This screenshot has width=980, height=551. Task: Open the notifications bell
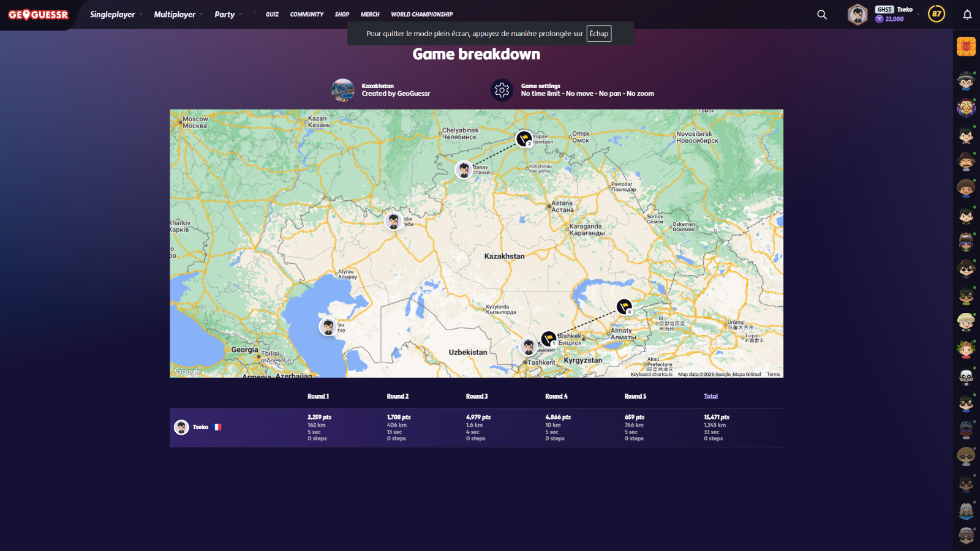click(967, 15)
